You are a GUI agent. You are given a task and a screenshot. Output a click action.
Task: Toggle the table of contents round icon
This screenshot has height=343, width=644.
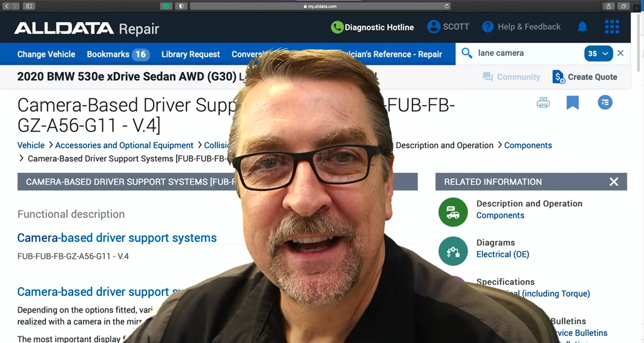pos(605,102)
